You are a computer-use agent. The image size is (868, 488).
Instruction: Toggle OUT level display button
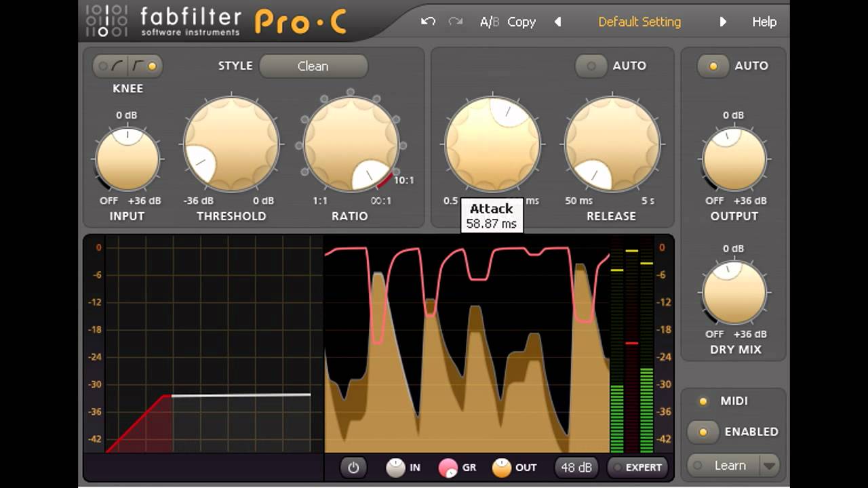click(x=501, y=467)
